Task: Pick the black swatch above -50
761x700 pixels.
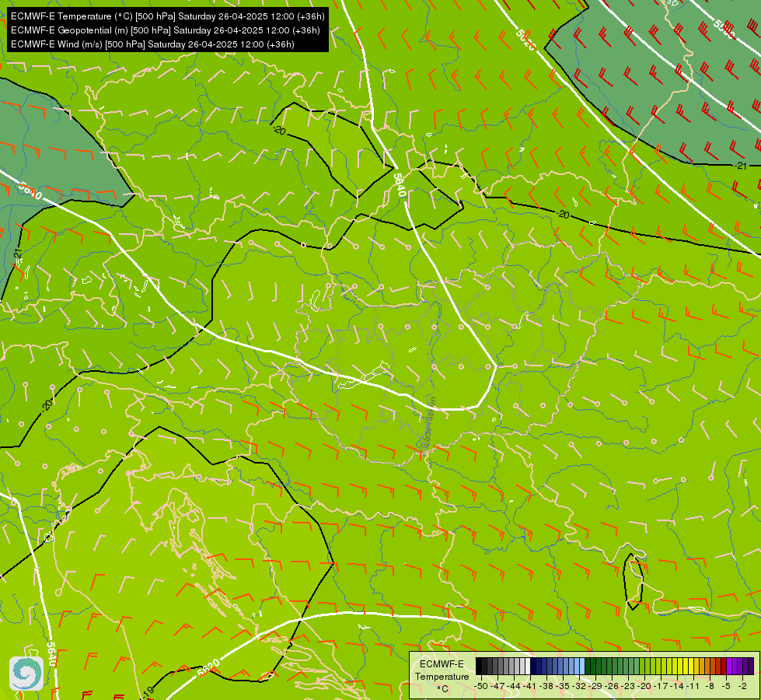Action: (x=479, y=666)
